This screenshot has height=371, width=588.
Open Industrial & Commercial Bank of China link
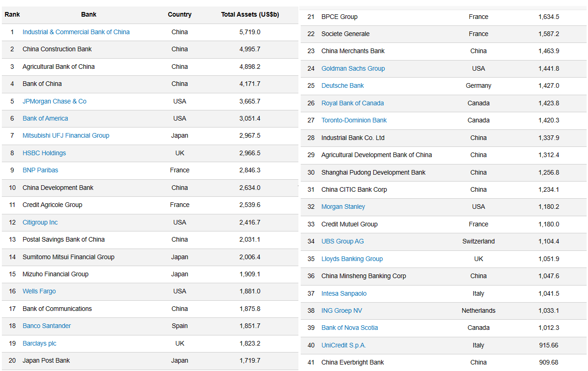point(76,32)
